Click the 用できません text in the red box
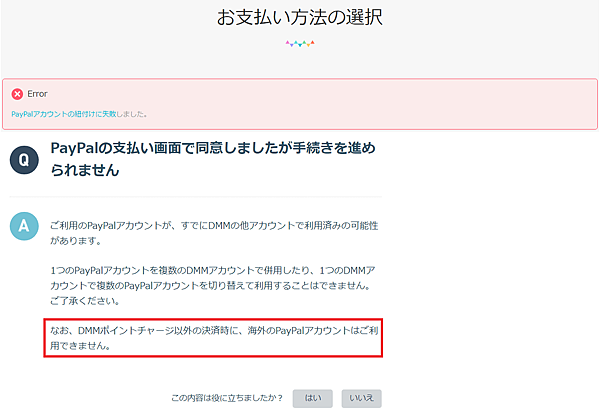Image resolution: width=600 pixels, height=414 pixels. pyautogui.click(x=80, y=346)
